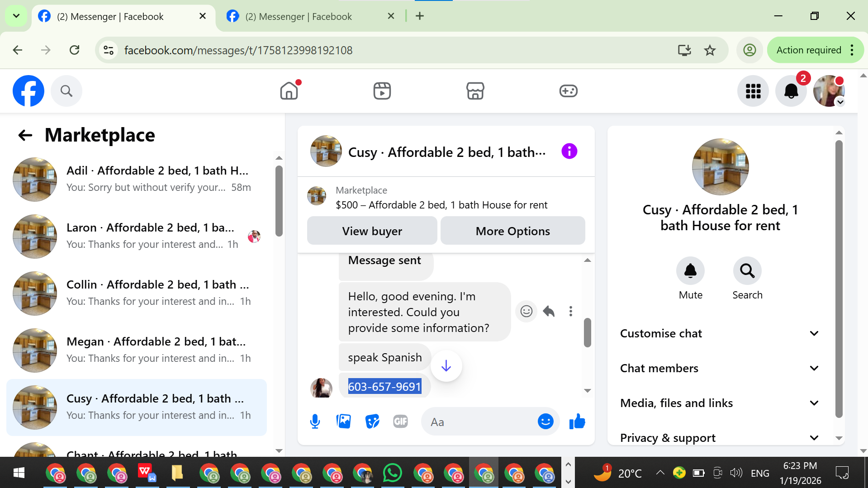Send a thumbs-up like
This screenshot has height=488, width=868.
tap(577, 422)
